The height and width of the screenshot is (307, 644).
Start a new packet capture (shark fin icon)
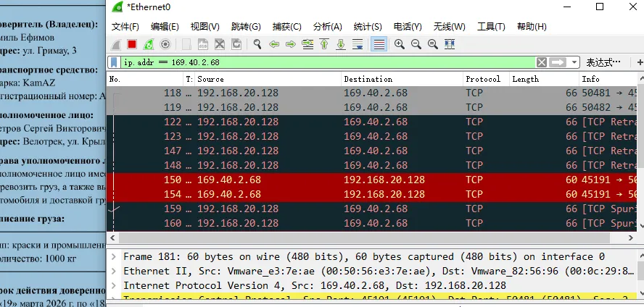pyautogui.click(x=116, y=44)
